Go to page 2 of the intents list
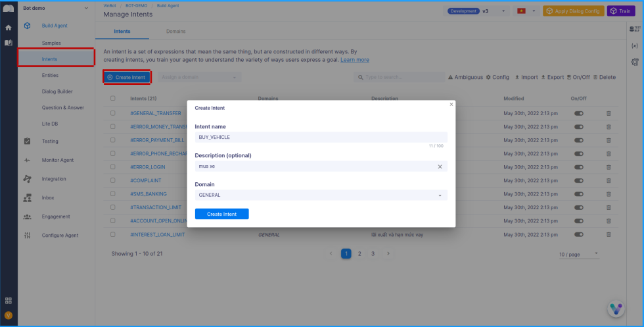This screenshot has height=327, width=644. point(359,253)
